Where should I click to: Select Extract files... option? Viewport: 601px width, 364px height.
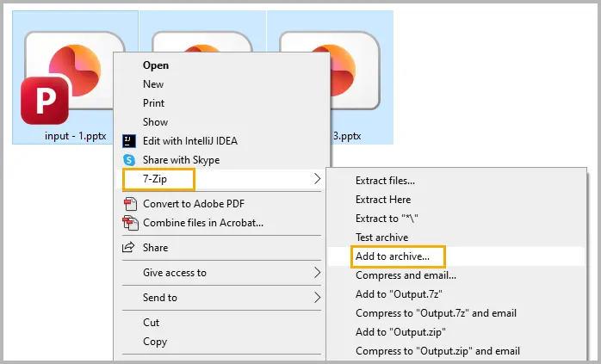pos(385,181)
